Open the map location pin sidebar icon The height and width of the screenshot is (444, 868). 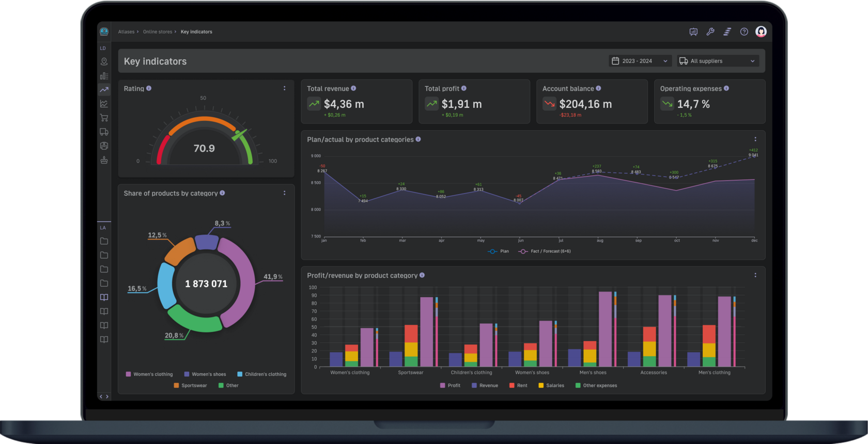(x=104, y=61)
